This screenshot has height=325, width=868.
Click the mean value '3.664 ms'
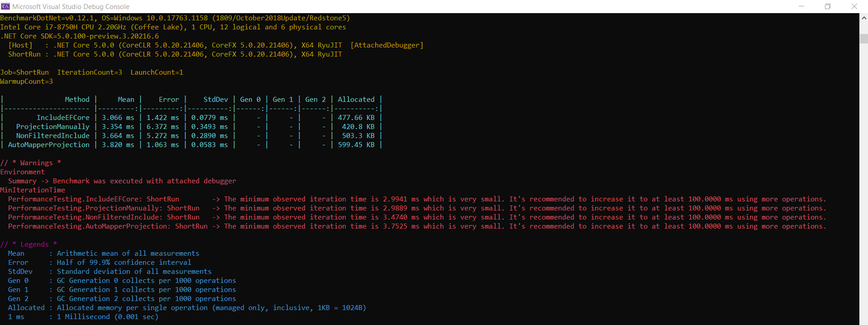pos(118,136)
